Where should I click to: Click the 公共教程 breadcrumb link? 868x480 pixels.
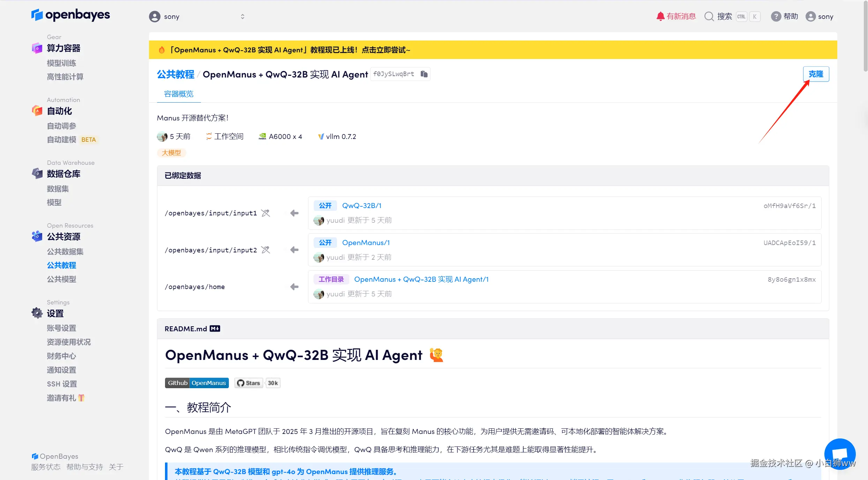pyautogui.click(x=175, y=74)
